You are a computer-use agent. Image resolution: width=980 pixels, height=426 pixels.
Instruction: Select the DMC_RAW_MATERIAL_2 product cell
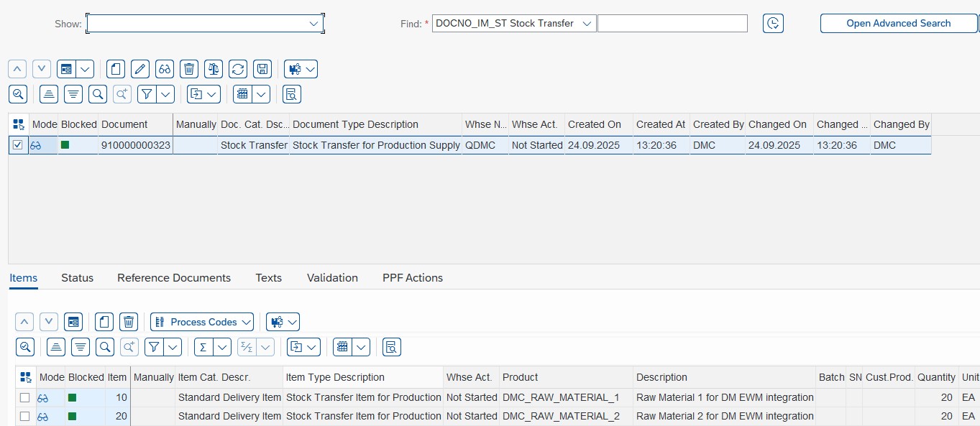pyautogui.click(x=566, y=416)
